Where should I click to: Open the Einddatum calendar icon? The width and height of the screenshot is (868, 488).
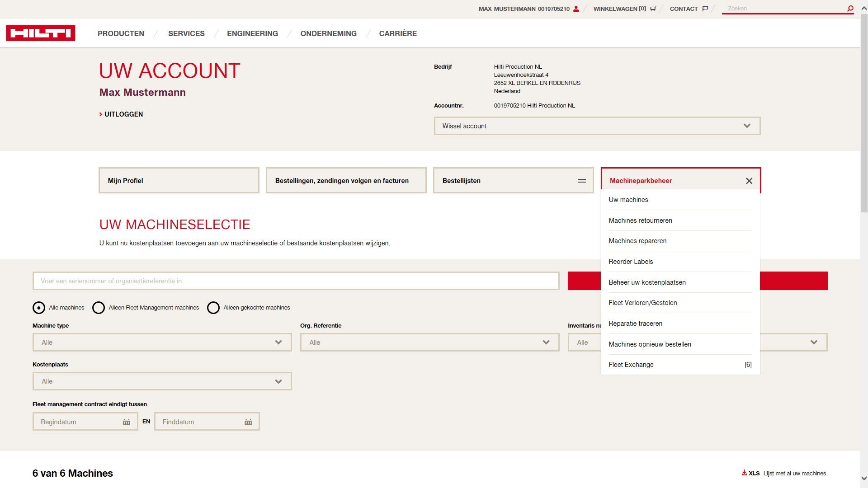click(248, 422)
